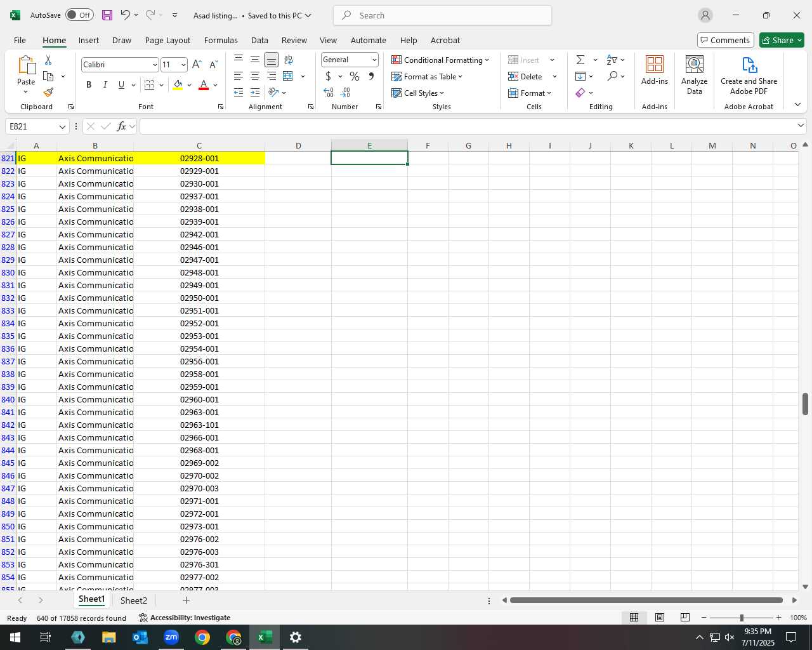The width and height of the screenshot is (812, 650).
Task: Click the Clear eraser icon
Action: point(580,93)
